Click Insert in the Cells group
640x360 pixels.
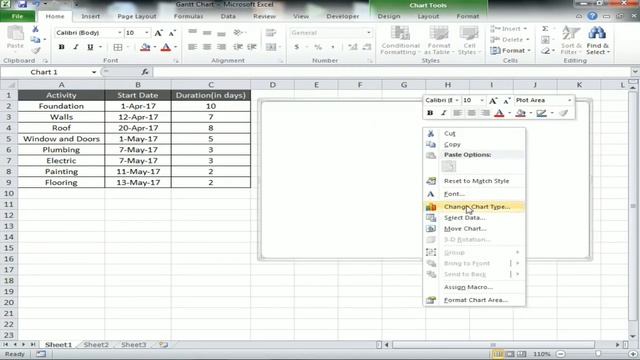coord(509,29)
